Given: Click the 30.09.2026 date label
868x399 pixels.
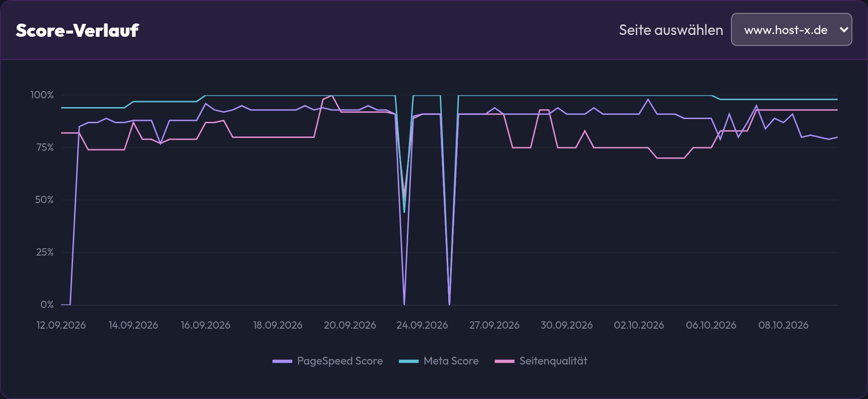Looking at the screenshot, I should click(x=566, y=325).
